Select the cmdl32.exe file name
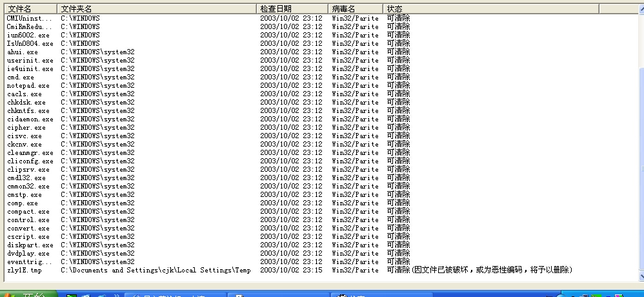Viewport: 644px width, 297px height. (26, 178)
